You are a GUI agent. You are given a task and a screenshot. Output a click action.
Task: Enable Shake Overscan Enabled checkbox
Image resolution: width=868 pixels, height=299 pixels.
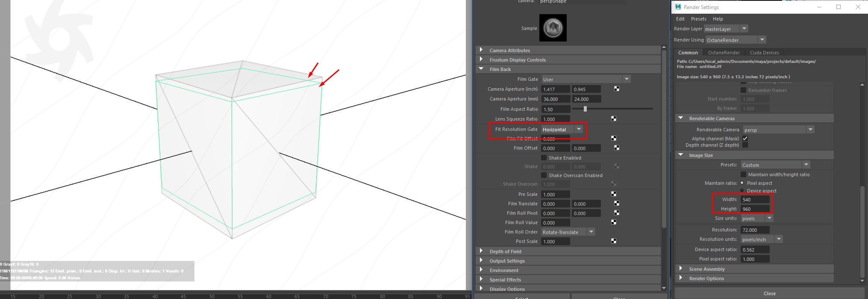click(544, 175)
